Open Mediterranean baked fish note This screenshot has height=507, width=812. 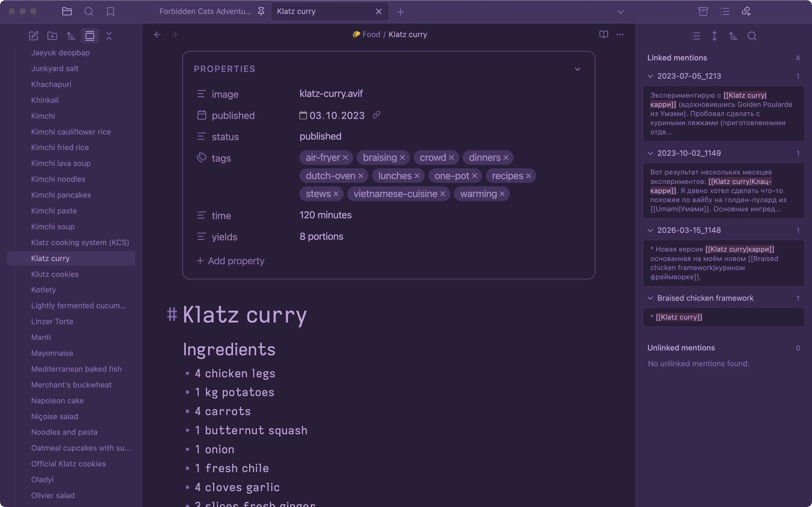coord(77,369)
